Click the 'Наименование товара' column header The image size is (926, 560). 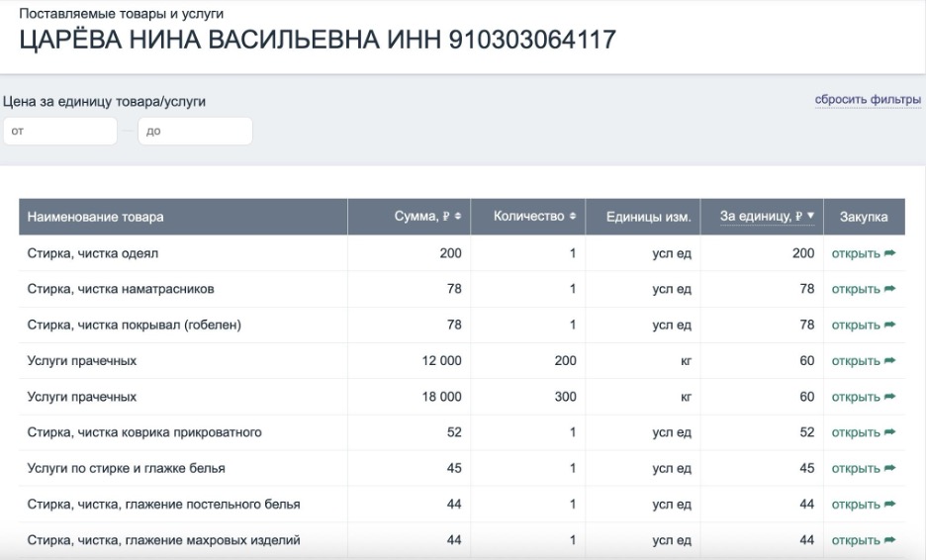pos(96,217)
